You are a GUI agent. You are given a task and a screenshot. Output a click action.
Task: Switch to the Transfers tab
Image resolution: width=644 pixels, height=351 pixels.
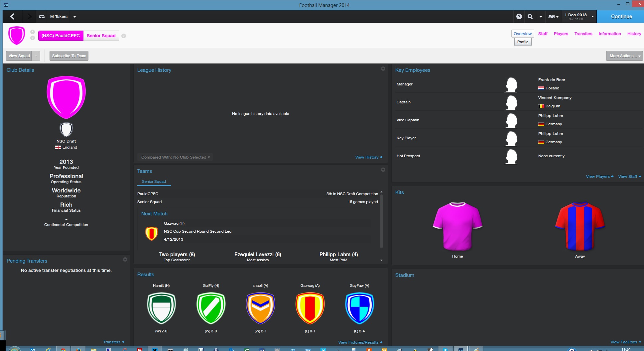583,34
